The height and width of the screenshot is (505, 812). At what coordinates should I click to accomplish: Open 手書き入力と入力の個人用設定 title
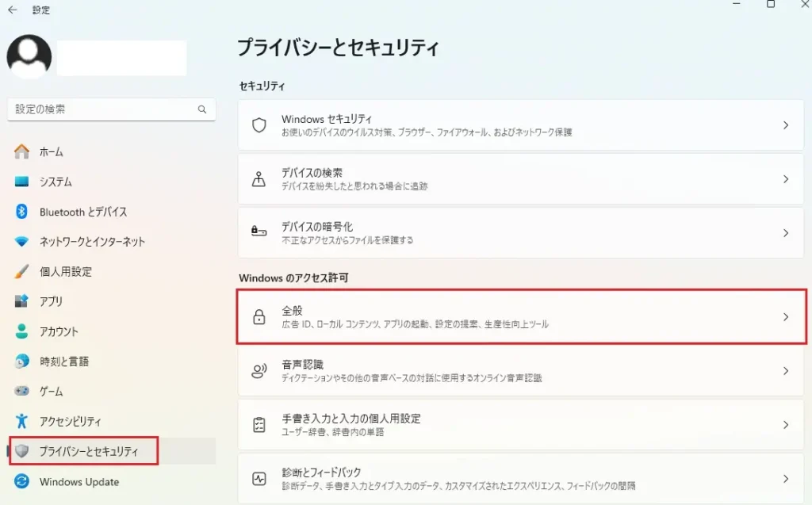pos(351,419)
